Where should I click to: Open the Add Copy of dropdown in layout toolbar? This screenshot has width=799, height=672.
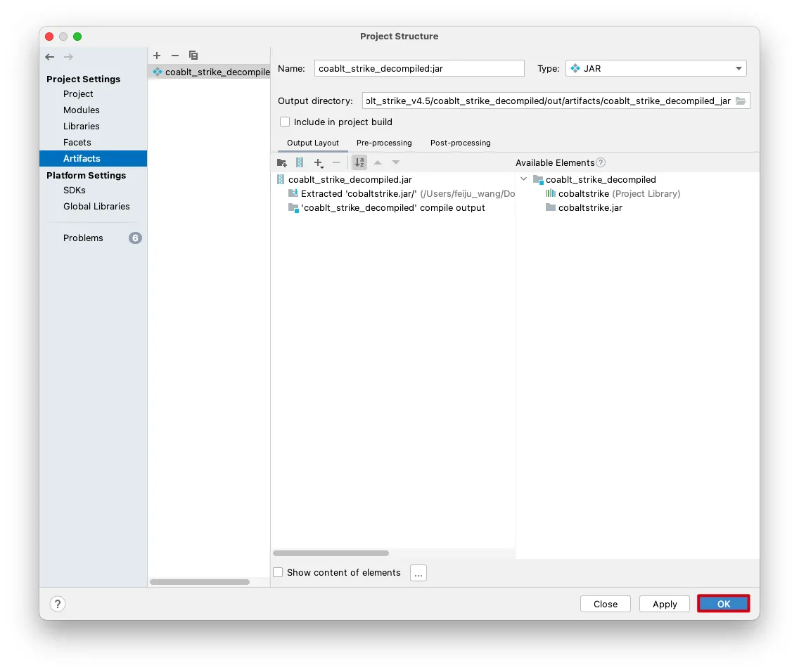coord(319,162)
